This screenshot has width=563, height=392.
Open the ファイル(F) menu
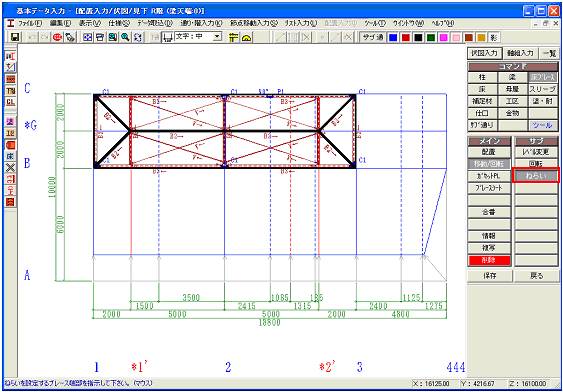tap(29, 23)
